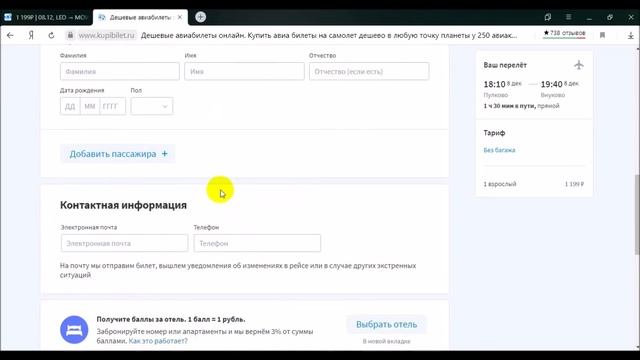640x360 pixels.
Task: Open downloads arrow icon
Action: [631, 36]
